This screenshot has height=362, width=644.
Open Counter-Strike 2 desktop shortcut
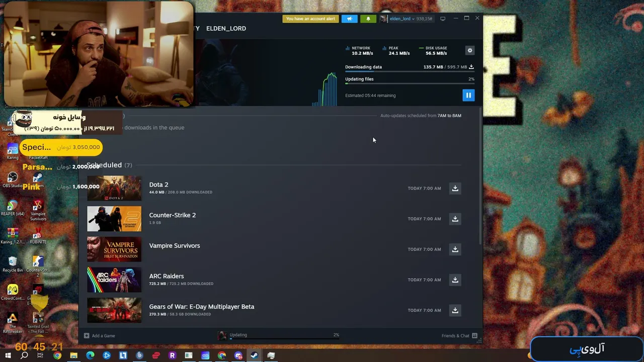38,266
